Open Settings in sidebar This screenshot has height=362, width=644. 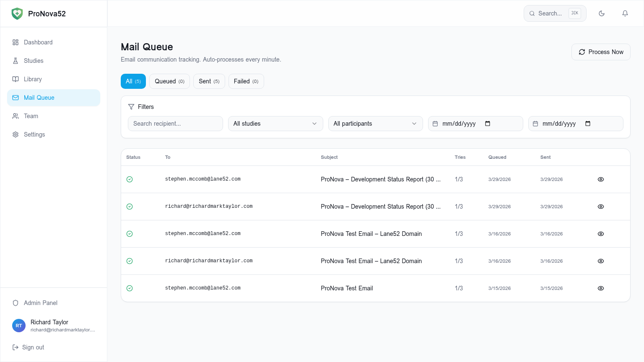pyautogui.click(x=54, y=134)
